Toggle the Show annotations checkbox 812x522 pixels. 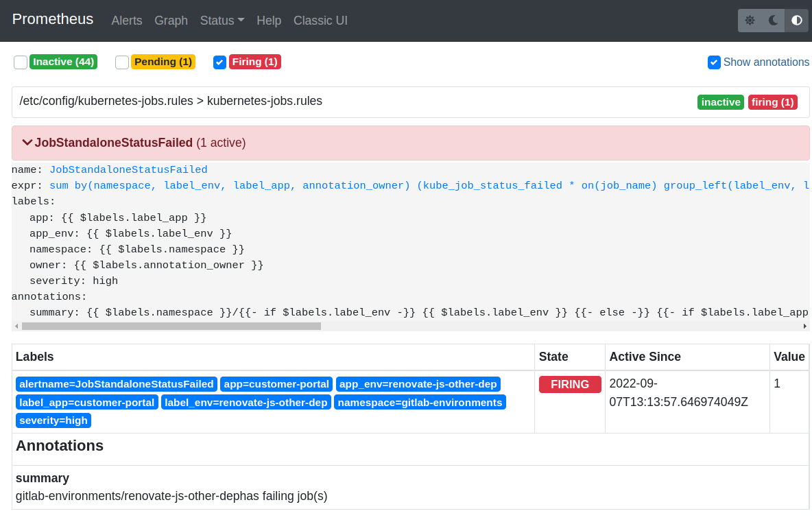714,62
